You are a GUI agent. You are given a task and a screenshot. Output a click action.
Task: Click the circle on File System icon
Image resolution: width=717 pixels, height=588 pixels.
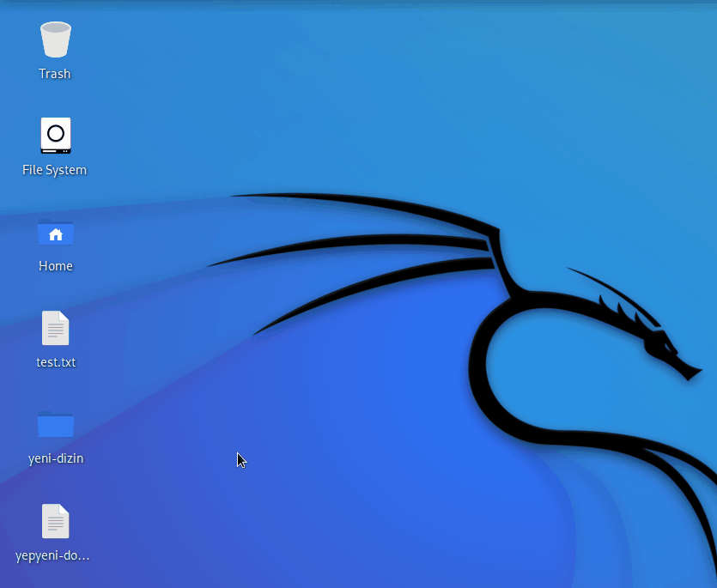(56, 134)
